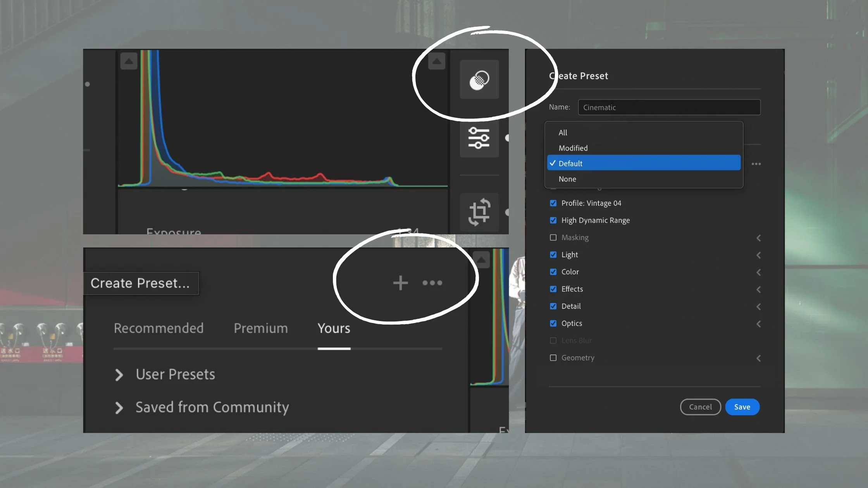
Task: Select the Presets panel icon
Action: 479,80
